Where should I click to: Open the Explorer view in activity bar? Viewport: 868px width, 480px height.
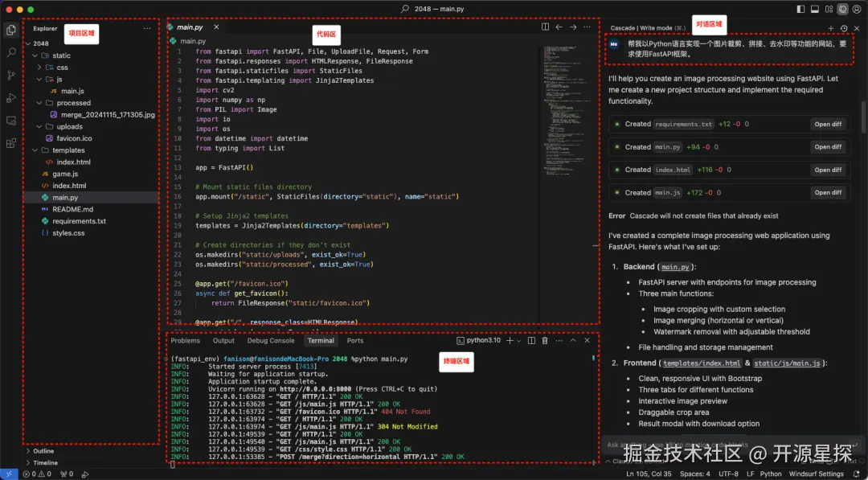coord(10,30)
